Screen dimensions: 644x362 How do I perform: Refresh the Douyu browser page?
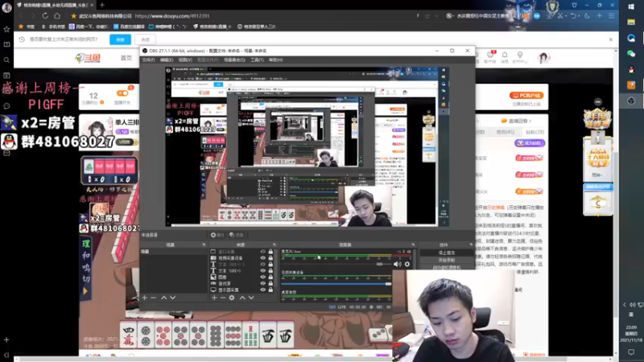[x=45, y=15]
